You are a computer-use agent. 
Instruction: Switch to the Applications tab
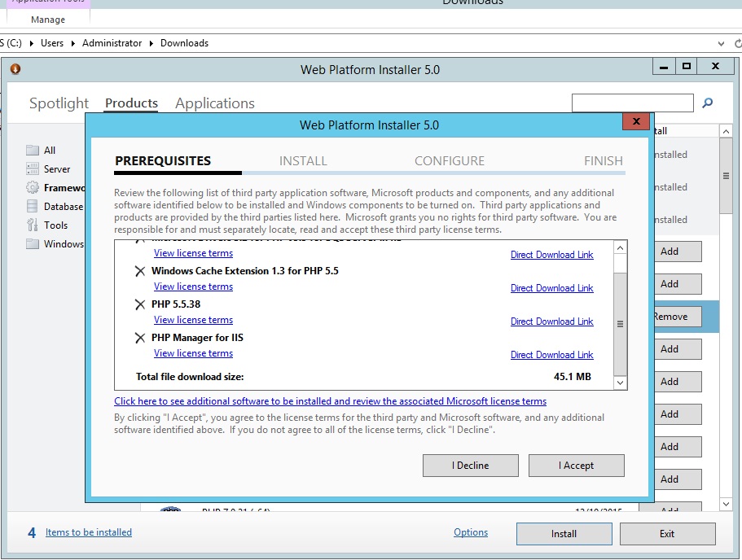click(x=215, y=103)
